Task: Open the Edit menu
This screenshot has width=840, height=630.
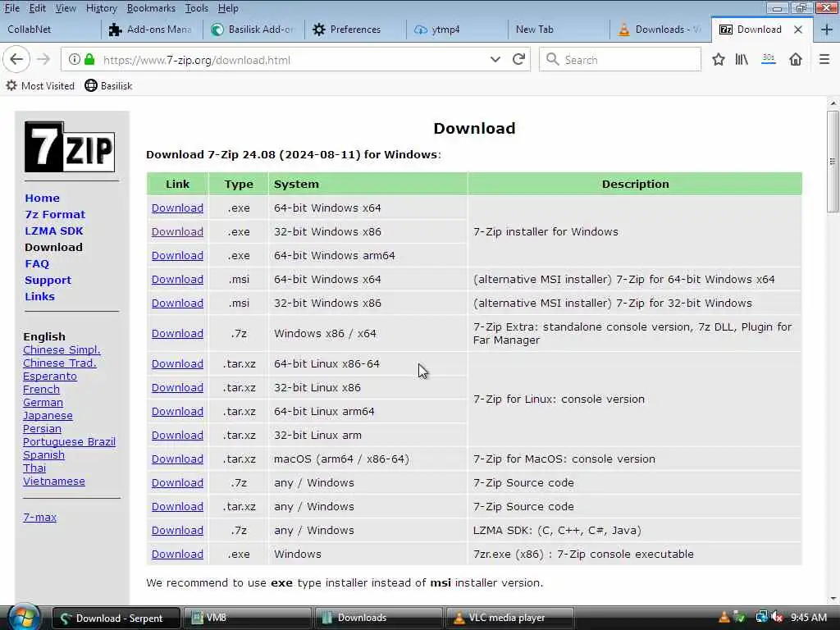Action: (38, 8)
